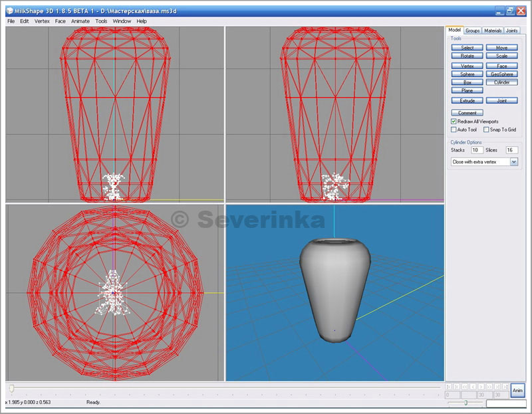Enable the Auto Tool checkbox
Image resolution: width=532 pixels, height=414 pixels.
pyautogui.click(x=454, y=130)
